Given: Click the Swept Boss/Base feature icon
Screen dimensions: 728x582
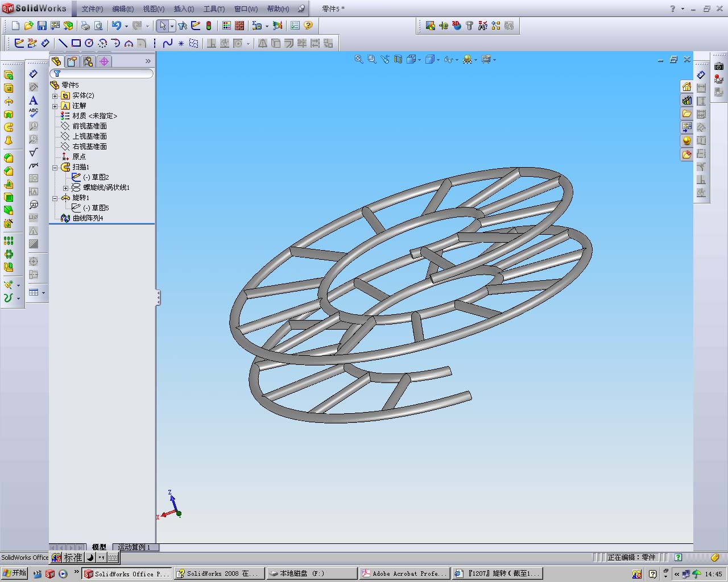Looking at the screenshot, I should click(x=9, y=127).
